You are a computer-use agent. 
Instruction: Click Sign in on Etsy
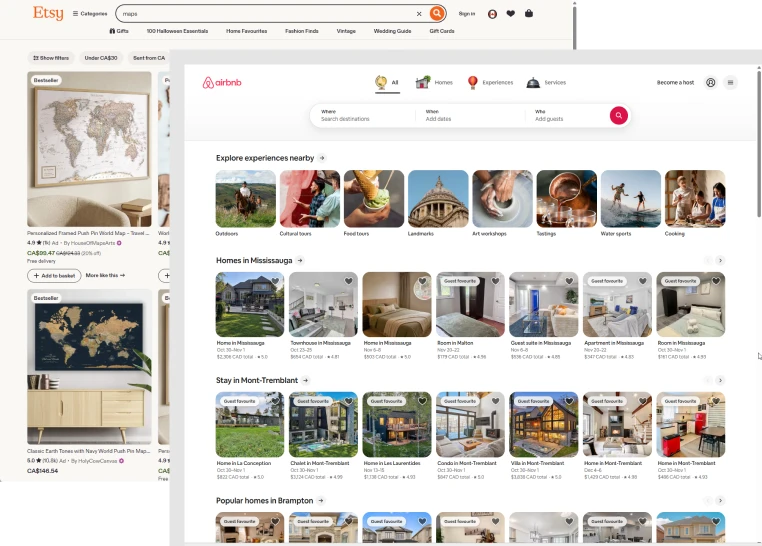pyautogui.click(x=467, y=14)
